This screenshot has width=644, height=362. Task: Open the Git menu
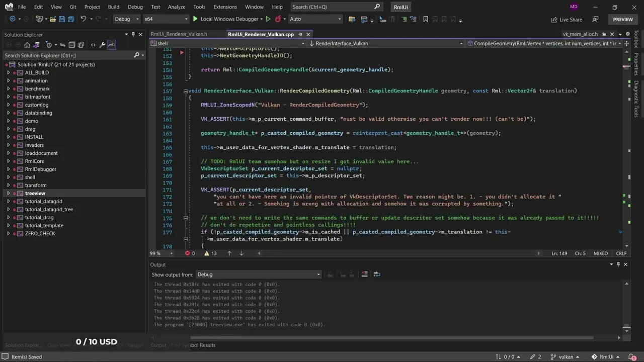(73, 7)
